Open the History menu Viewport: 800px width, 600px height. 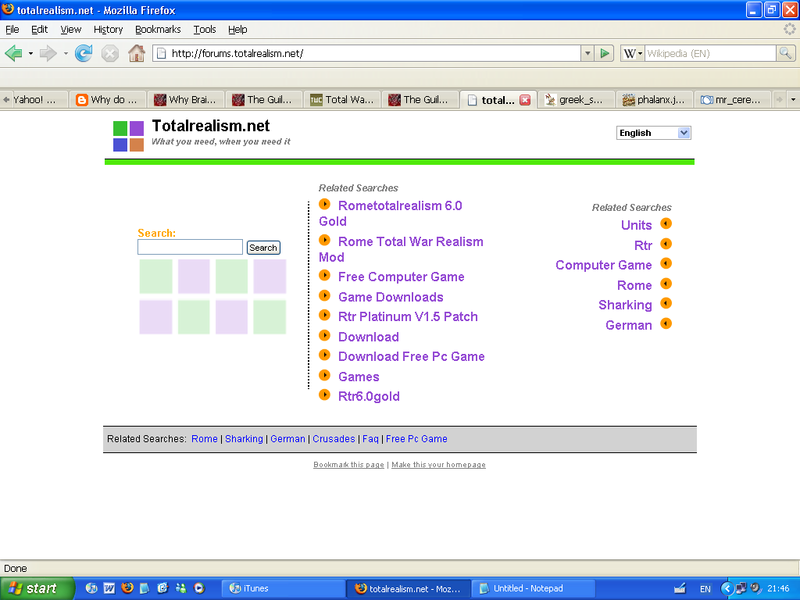[x=108, y=30]
